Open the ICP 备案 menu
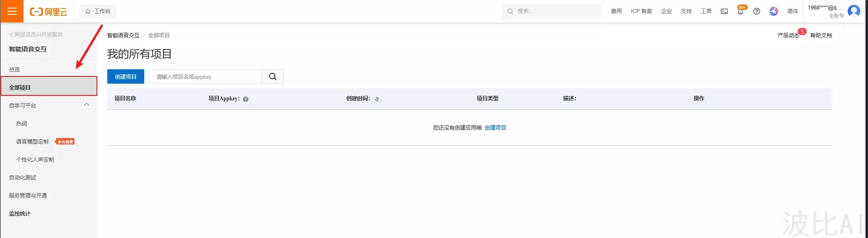The image size is (868, 238). coord(641,11)
